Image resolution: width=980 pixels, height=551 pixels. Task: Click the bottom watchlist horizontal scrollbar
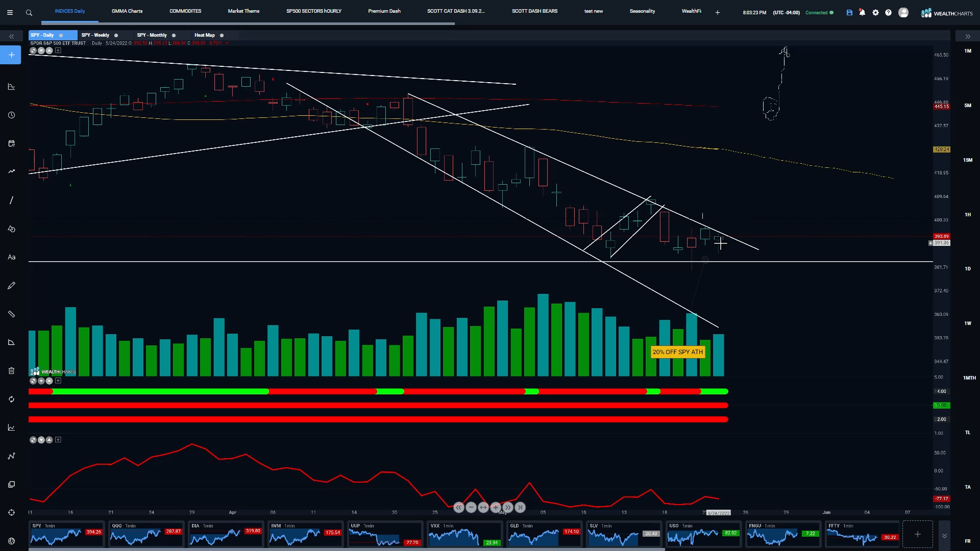(347, 549)
